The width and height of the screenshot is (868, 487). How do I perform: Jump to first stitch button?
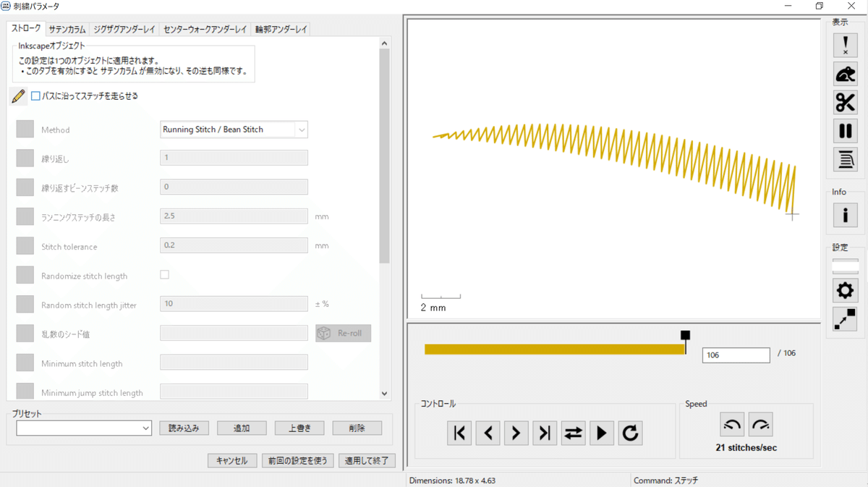(x=459, y=433)
